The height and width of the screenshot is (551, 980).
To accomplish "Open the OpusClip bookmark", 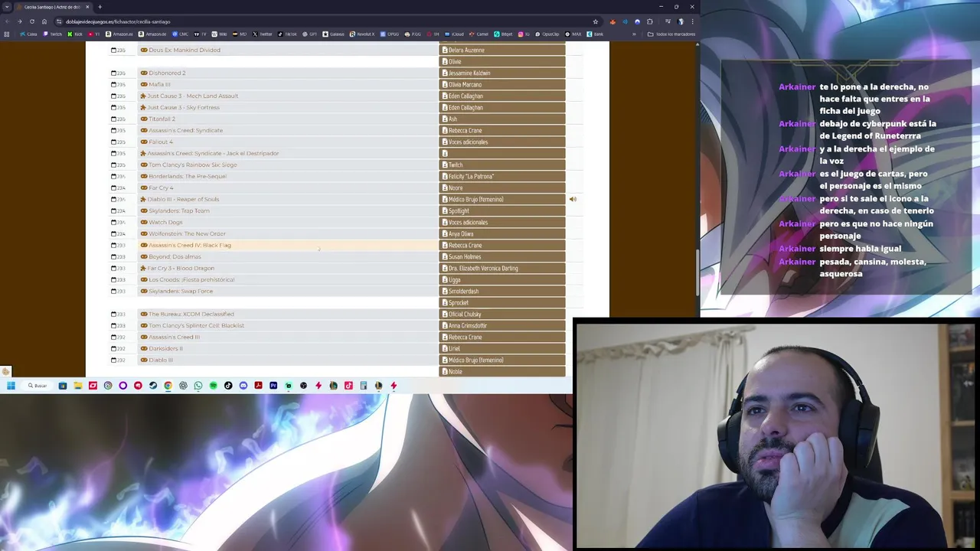I will 547,34.
